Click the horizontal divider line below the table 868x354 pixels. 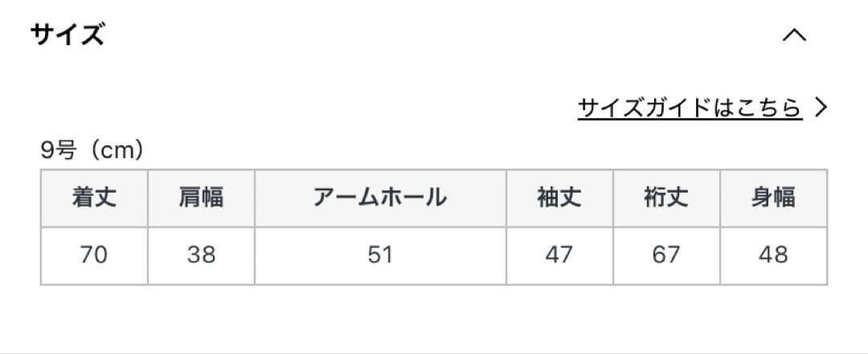434,352
